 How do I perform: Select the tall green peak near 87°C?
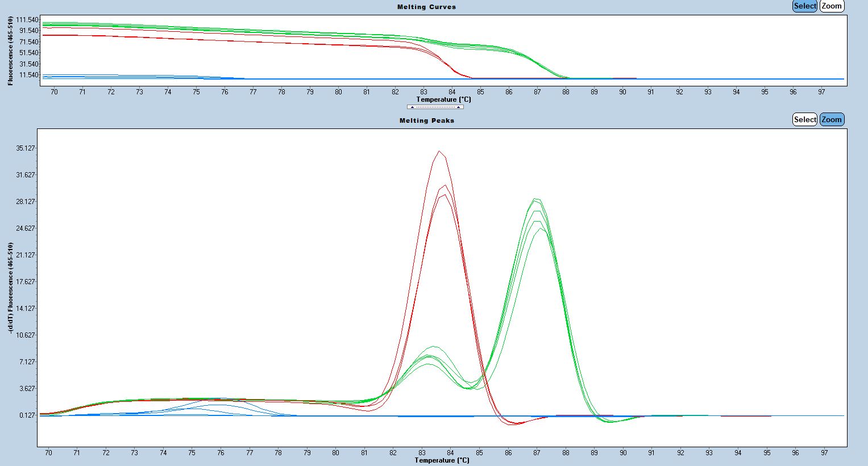click(536, 199)
